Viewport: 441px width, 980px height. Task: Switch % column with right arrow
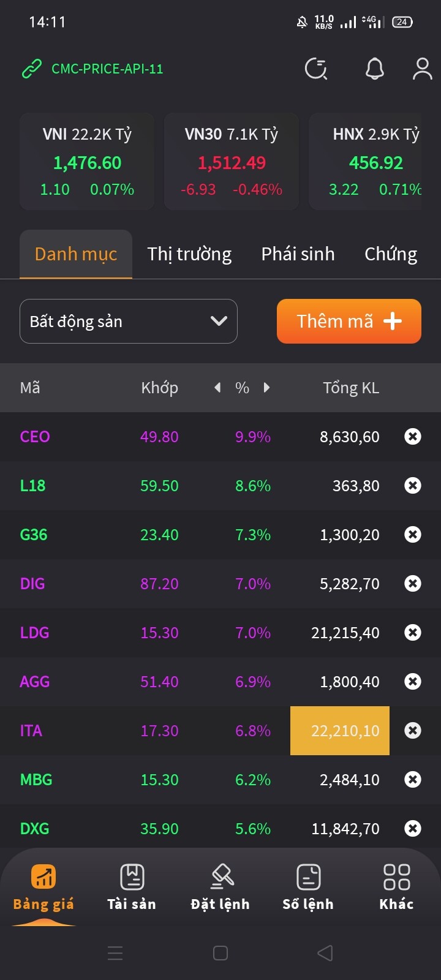(x=266, y=388)
